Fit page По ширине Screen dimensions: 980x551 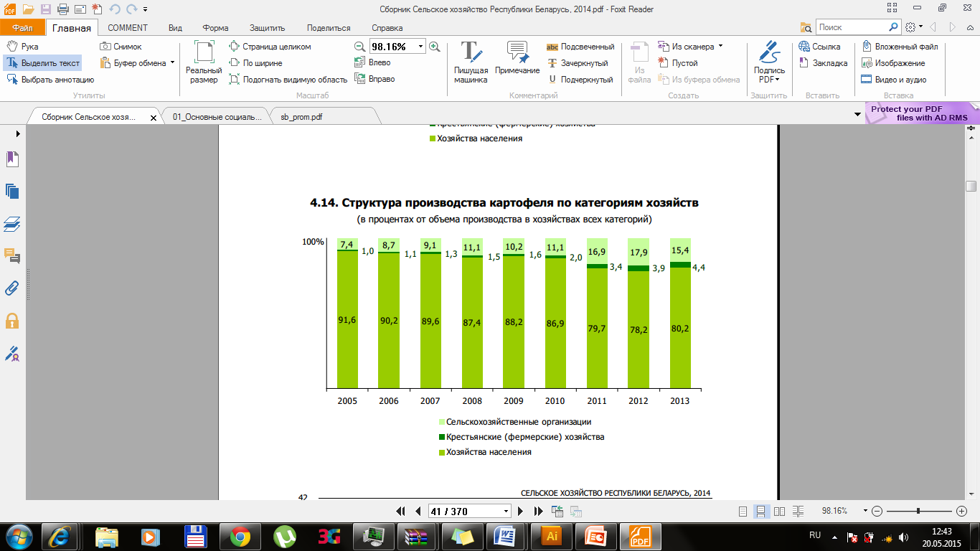tap(255, 63)
